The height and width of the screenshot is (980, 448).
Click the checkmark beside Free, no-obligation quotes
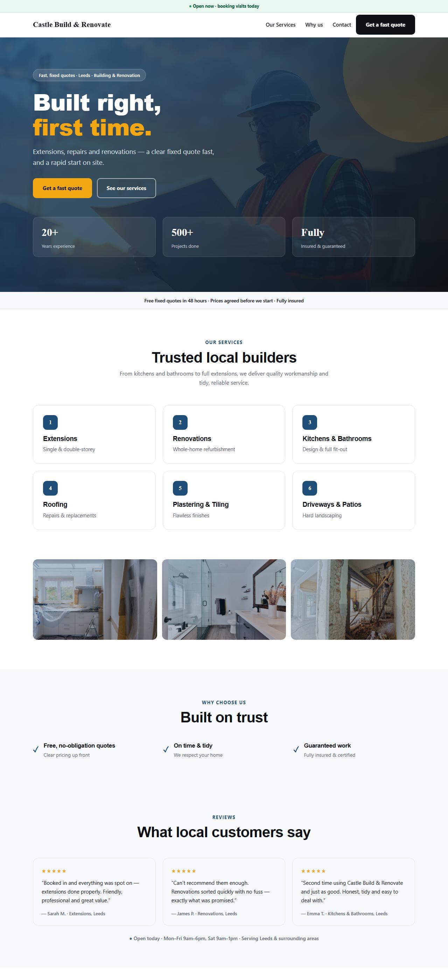[36, 749]
